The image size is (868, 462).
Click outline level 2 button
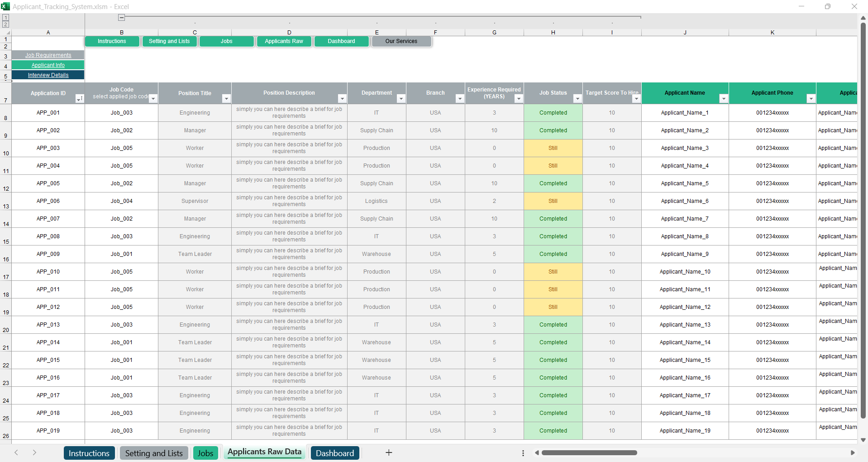[x=5, y=24]
